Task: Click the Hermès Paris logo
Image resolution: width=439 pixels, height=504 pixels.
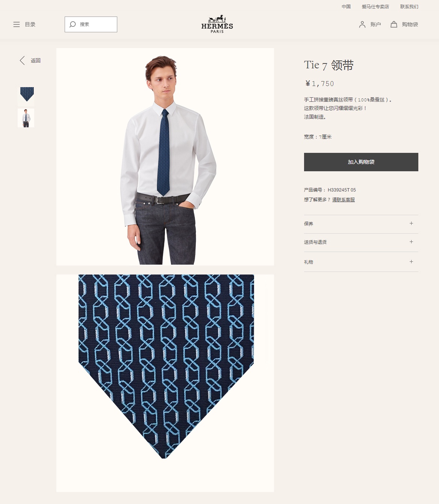Action: (217, 24)
